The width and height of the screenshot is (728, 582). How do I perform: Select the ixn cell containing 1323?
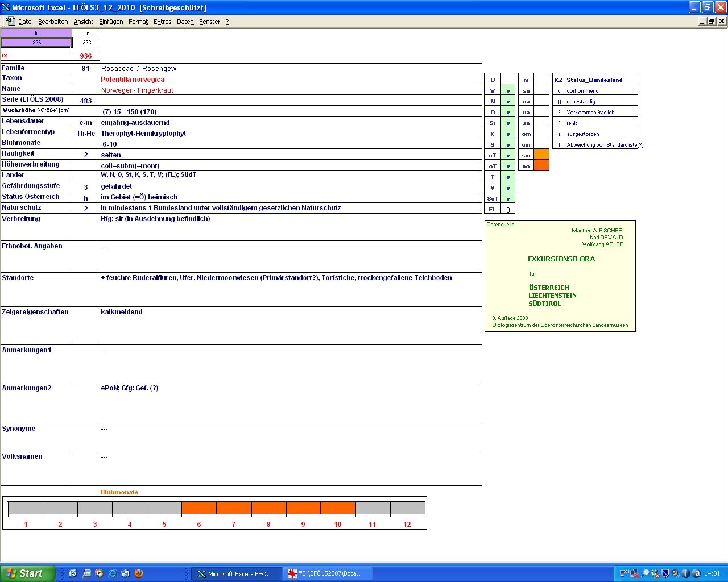[86, 42]
